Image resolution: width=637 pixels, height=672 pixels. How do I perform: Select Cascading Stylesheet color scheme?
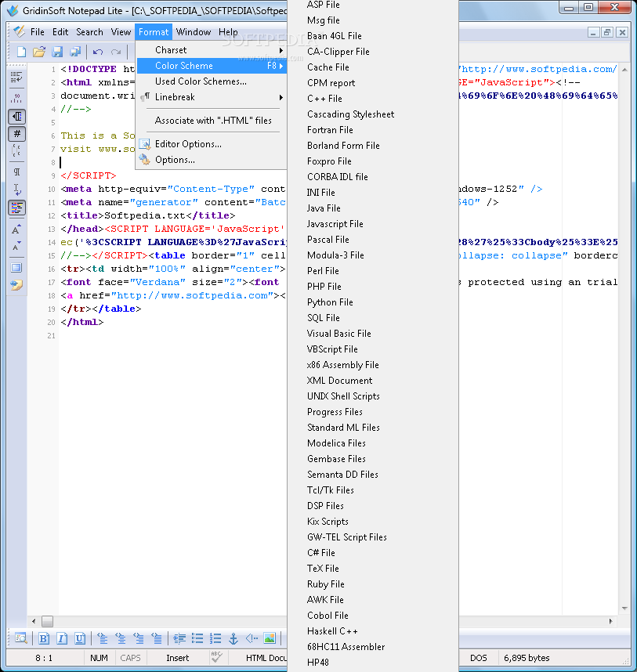tap(373, 114)
